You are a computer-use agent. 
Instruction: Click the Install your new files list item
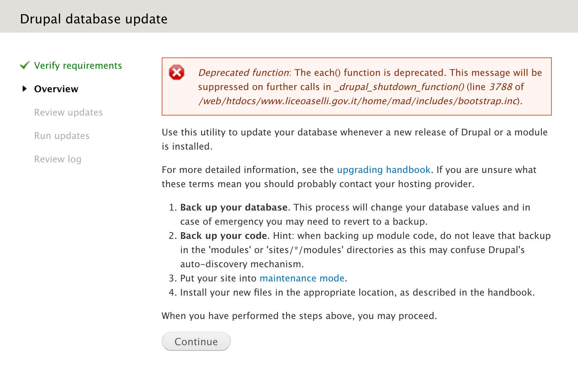point(357,292)
